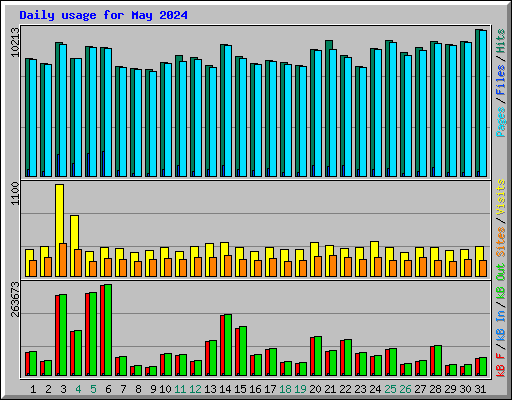This screenshot has width=512, height=400.
Task: Click day label 28 on the x-axis
Action: coord(435,389)
